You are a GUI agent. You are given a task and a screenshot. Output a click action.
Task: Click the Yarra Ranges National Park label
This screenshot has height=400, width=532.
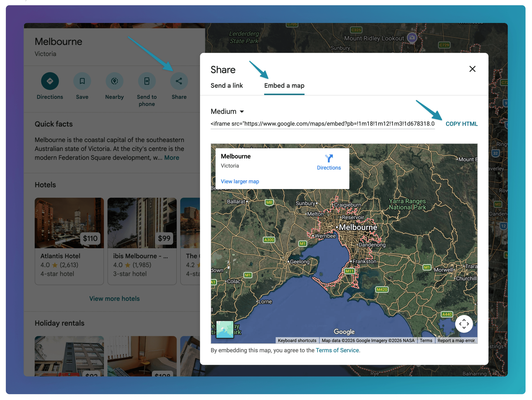click(407, 204)
